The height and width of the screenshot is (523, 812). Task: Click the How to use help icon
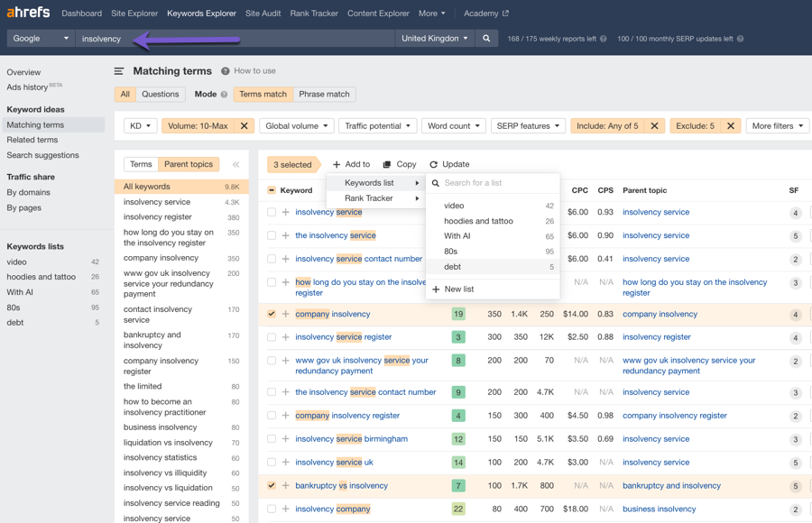coord(226,71)
